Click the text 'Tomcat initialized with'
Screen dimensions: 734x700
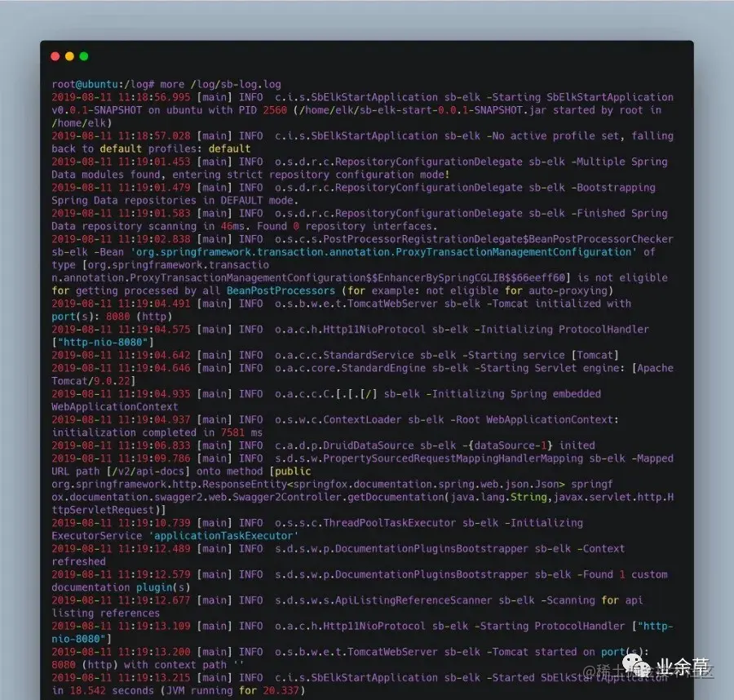561,303
